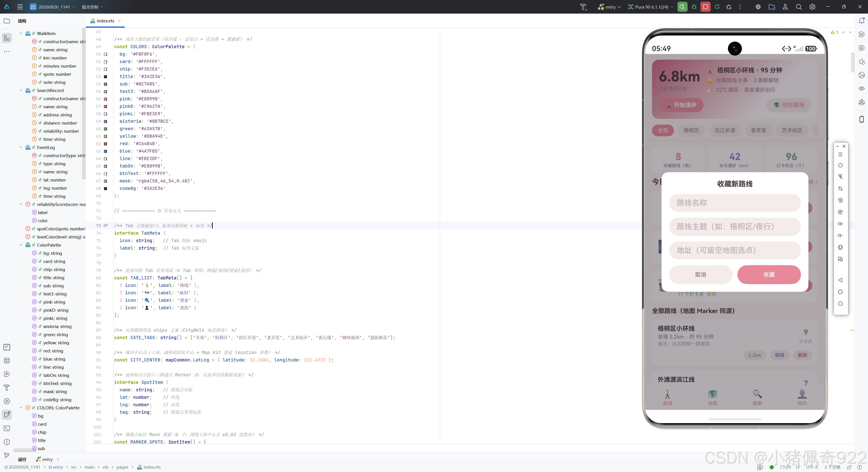Collapse the WalkItem class node
868x472 pixels.
click(x=21, y=33)
